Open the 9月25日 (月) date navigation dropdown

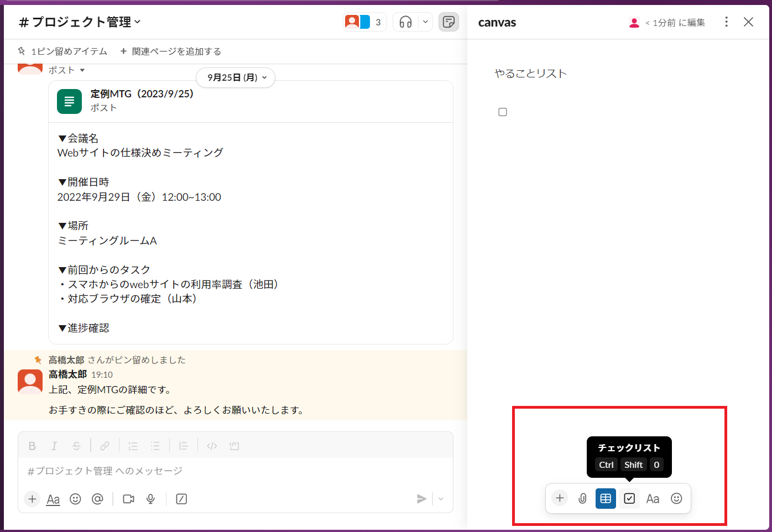(235, 77)
